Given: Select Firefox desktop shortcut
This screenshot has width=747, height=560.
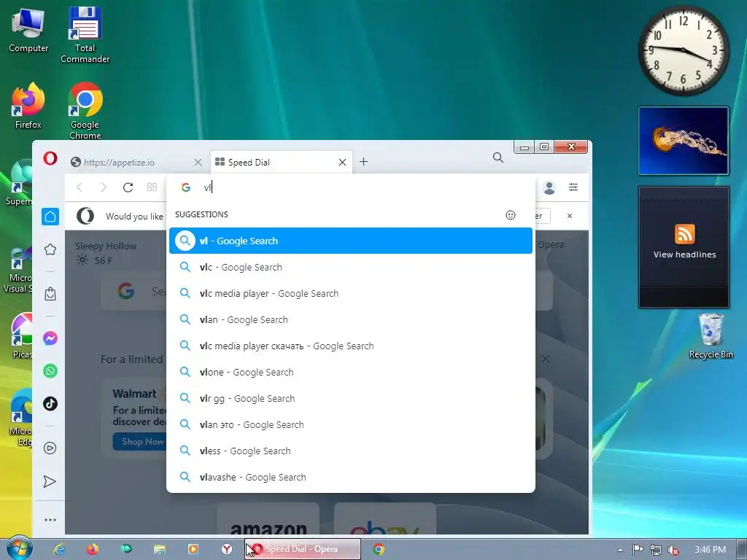Looking at the screenshot, I should 28,106.
